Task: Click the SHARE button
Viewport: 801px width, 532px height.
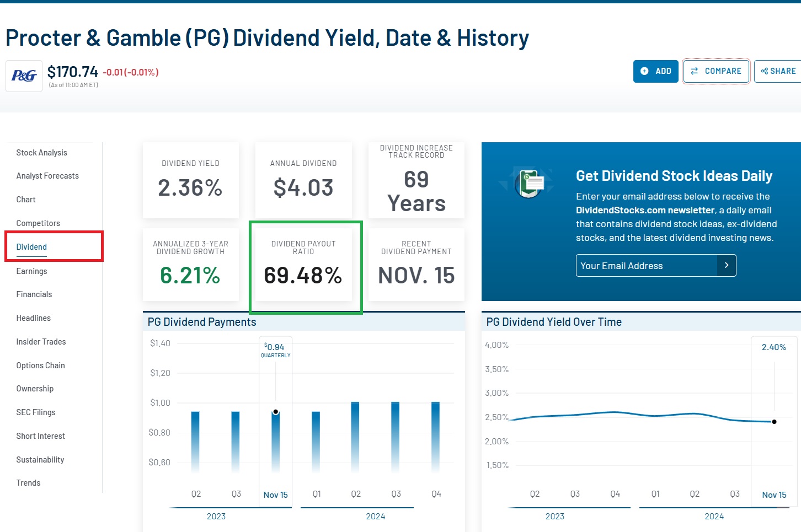Action: coord(778,71)
